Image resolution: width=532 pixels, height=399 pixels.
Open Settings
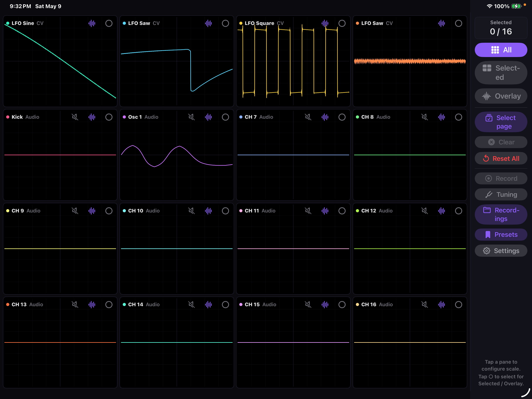(501, 251)
